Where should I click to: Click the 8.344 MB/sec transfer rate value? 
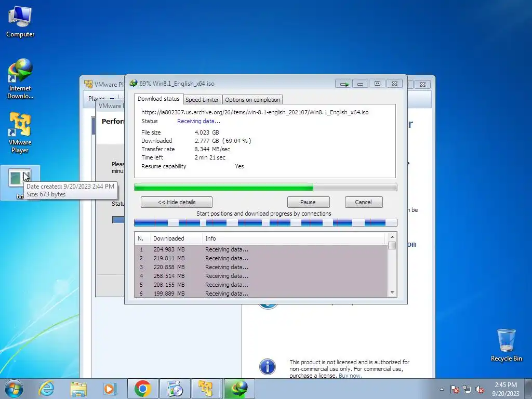pos(212,149)
